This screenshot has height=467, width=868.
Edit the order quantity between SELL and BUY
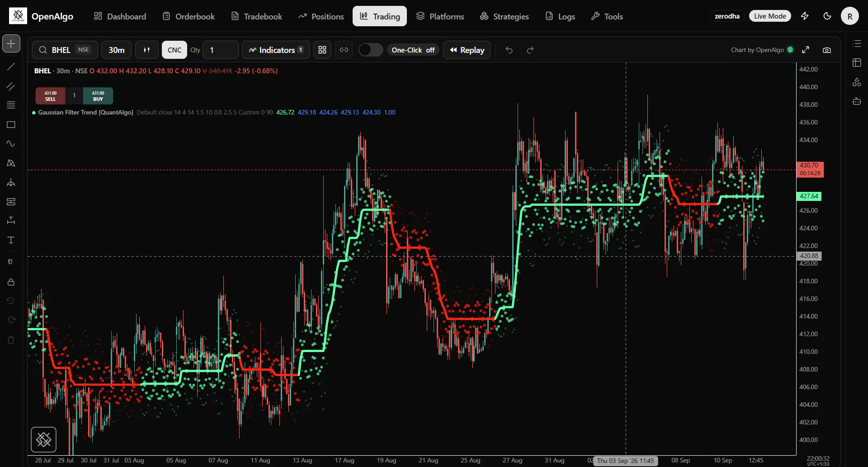pyautogui.click(x=74, y=96)
